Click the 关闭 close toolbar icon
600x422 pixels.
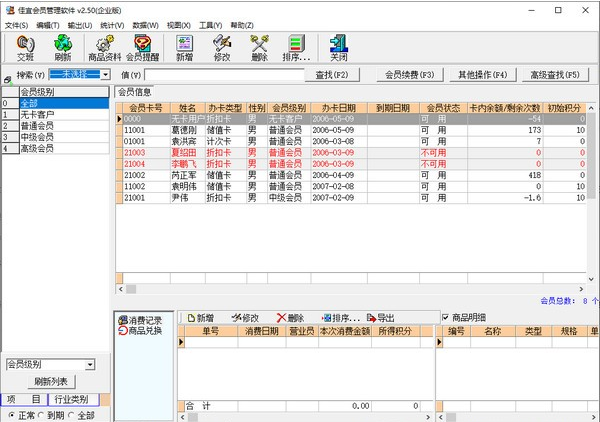(x=339, y=47)
